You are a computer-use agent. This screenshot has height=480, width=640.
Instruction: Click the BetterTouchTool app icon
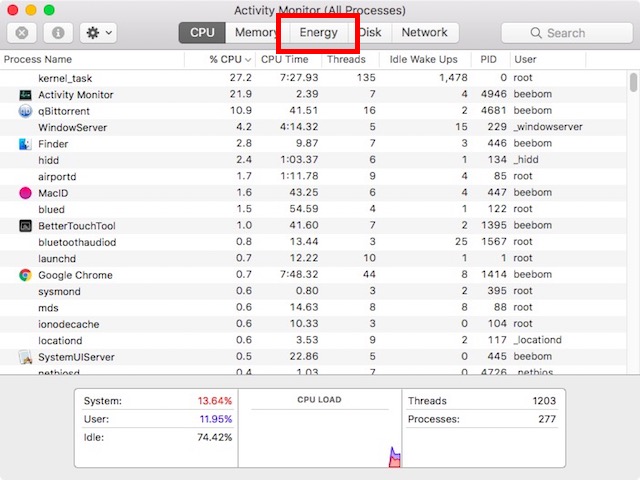[x=25, y=226]
